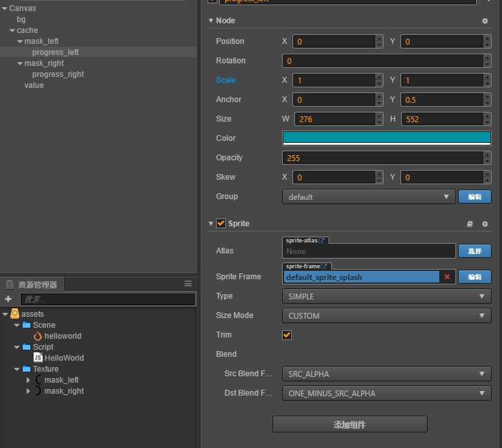Click the Position Y input field

coord(441,41)
